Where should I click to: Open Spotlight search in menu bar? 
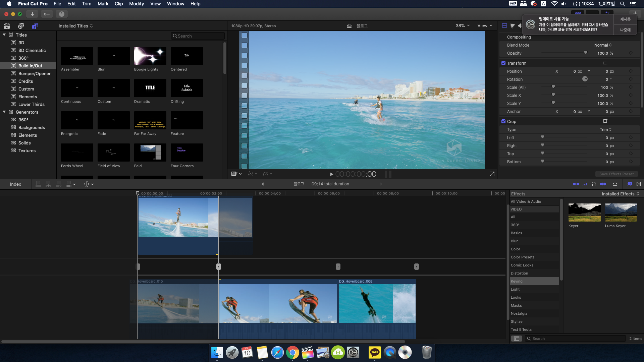[x=622, y=4]
